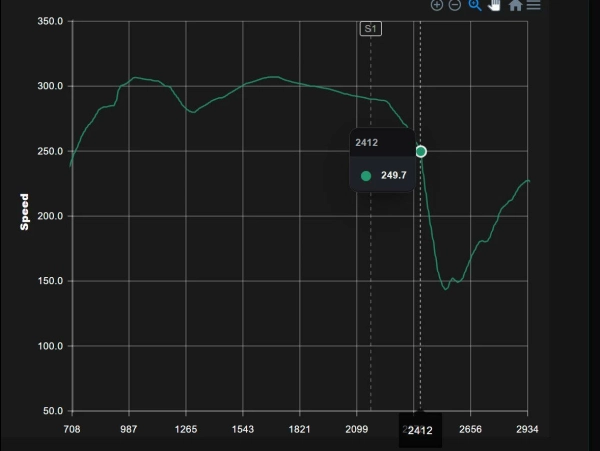Click the 1265 x-axis label
This screenshot has height=451, width=600.
[186, 429]
